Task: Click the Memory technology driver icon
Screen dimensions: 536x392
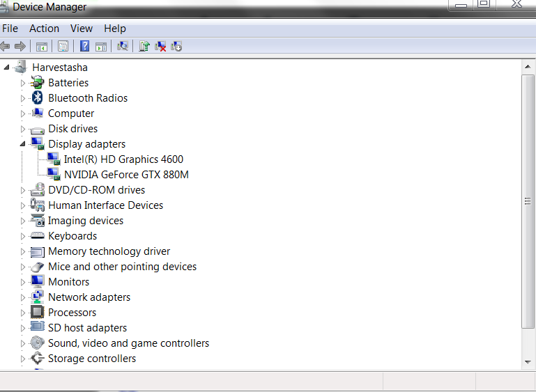Action: pos(37,252)
